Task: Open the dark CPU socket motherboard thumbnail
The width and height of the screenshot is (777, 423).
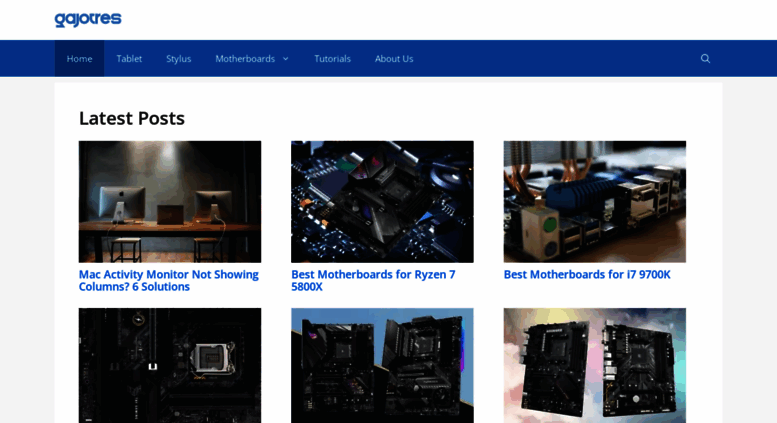Action: pyautogui.click(x=170, y=366)
